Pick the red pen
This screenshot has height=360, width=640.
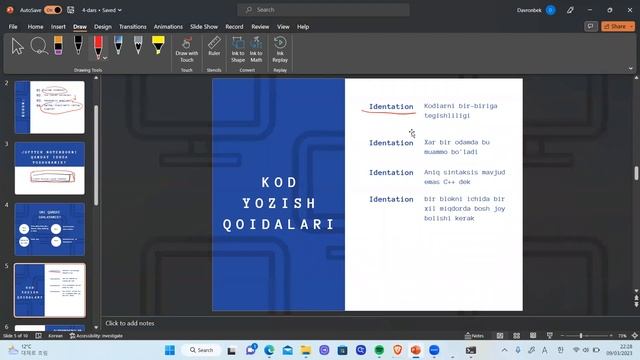(x=98, y=46)
